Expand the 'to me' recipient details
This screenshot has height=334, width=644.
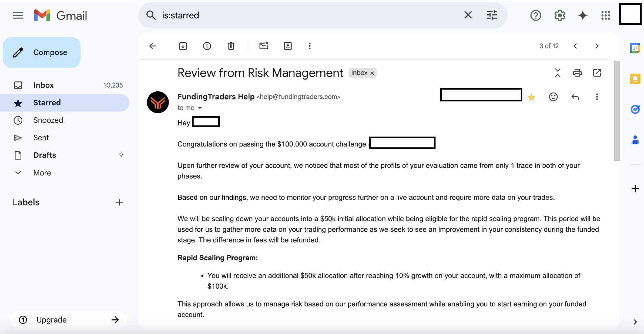click(200, 108)
